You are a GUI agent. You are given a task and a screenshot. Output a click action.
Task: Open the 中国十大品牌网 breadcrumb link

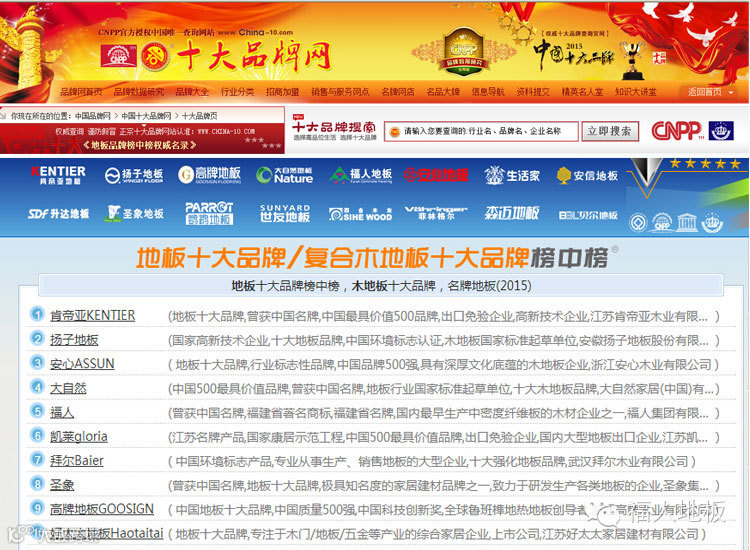pos(146,116)
